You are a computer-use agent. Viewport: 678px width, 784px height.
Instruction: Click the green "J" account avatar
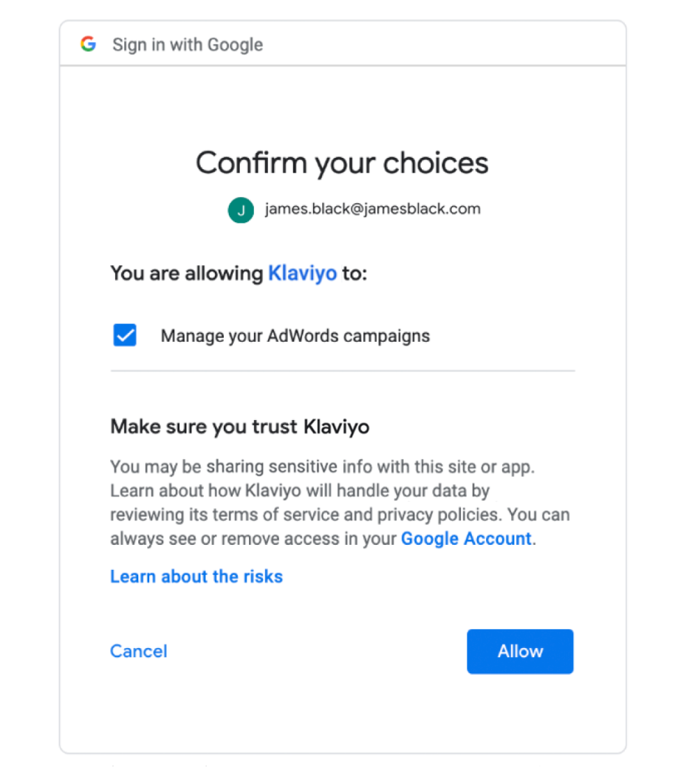click(x=241, y=210)
